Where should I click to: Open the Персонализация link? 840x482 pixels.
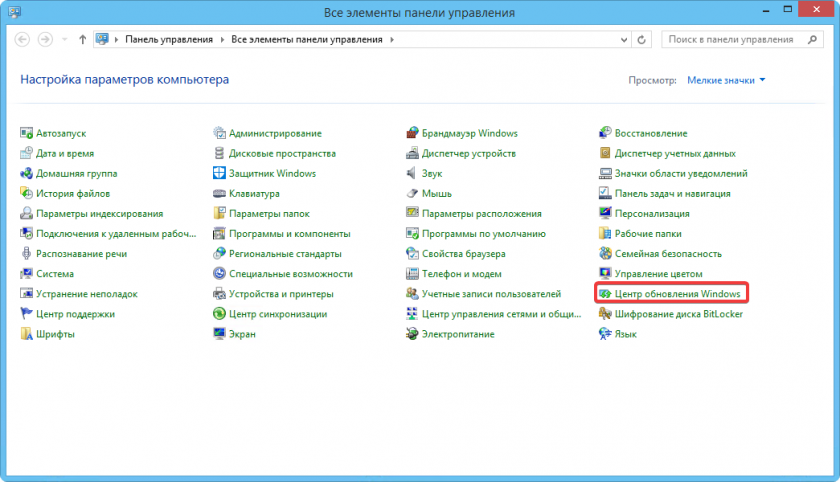[652, 214]
